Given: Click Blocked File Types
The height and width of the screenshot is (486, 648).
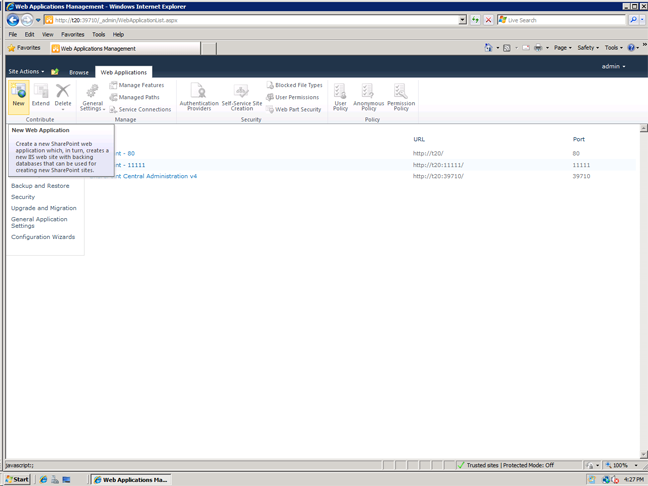Looking at the screenshot, I should 294,85.
